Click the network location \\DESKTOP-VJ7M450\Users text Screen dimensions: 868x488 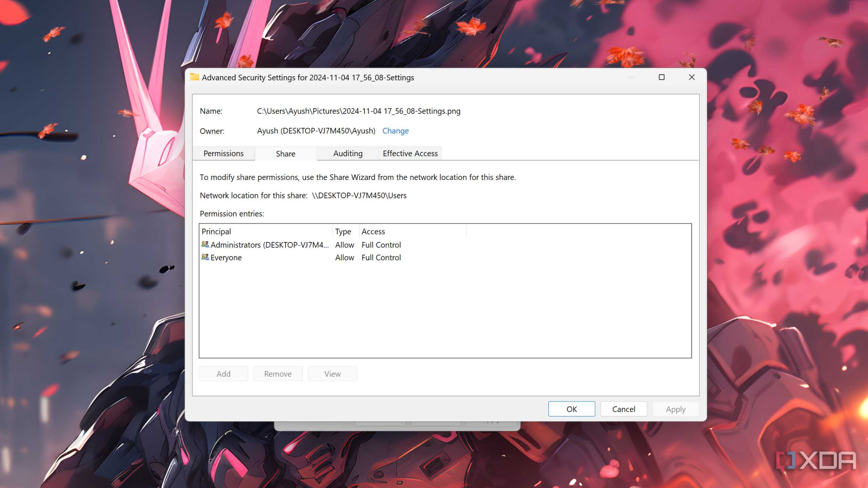(x=359, y=196)
